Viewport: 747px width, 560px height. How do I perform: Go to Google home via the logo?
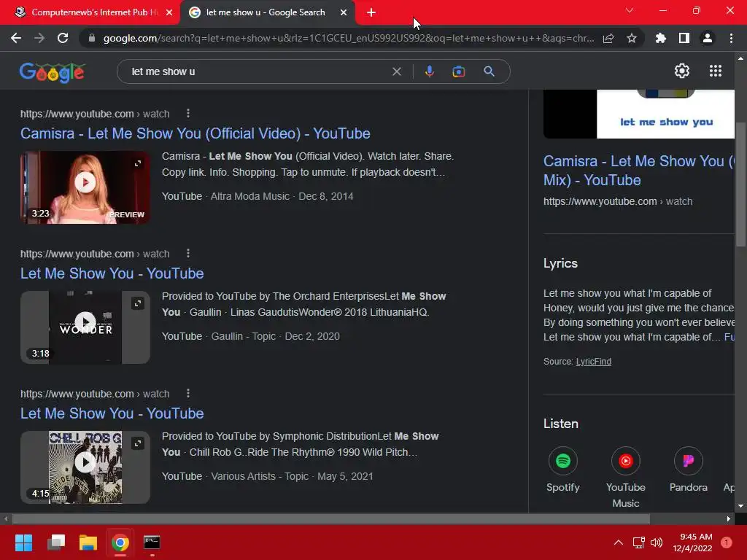tap(53, 72)
